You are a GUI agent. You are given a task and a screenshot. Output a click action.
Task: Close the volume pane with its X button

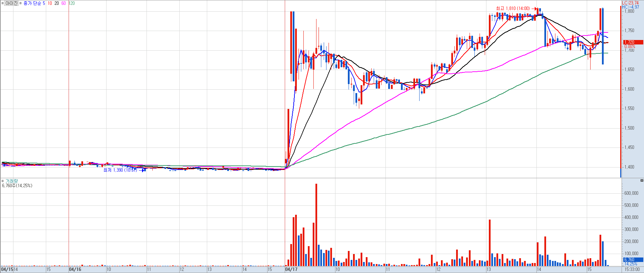pos(642,181)
